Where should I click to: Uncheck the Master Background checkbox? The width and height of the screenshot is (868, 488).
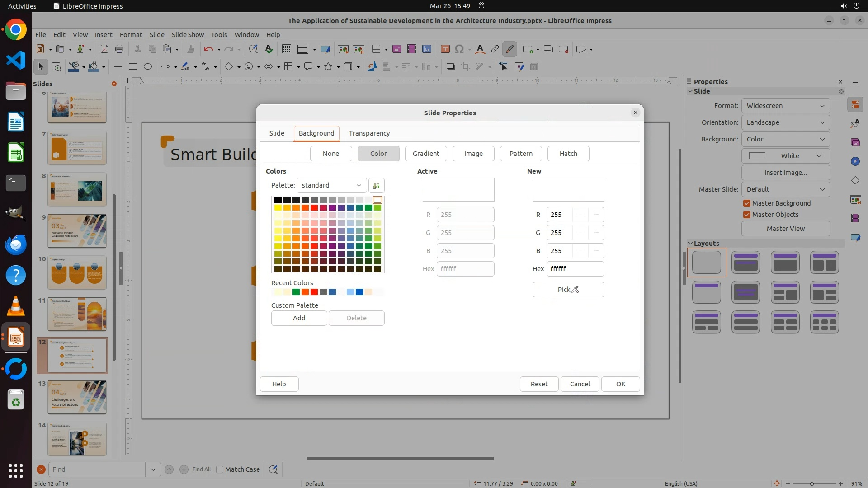click(747, 203)
